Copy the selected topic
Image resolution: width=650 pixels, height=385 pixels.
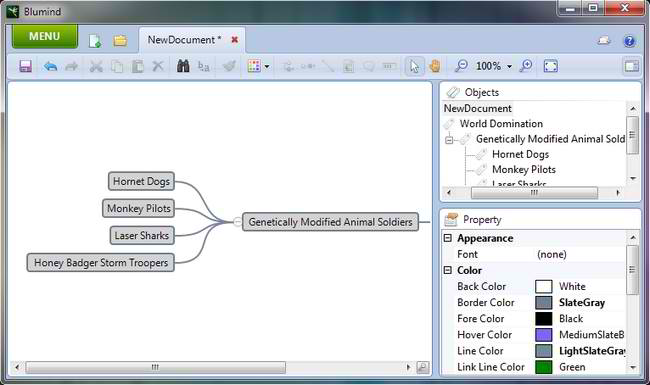(x=117, y=66)
